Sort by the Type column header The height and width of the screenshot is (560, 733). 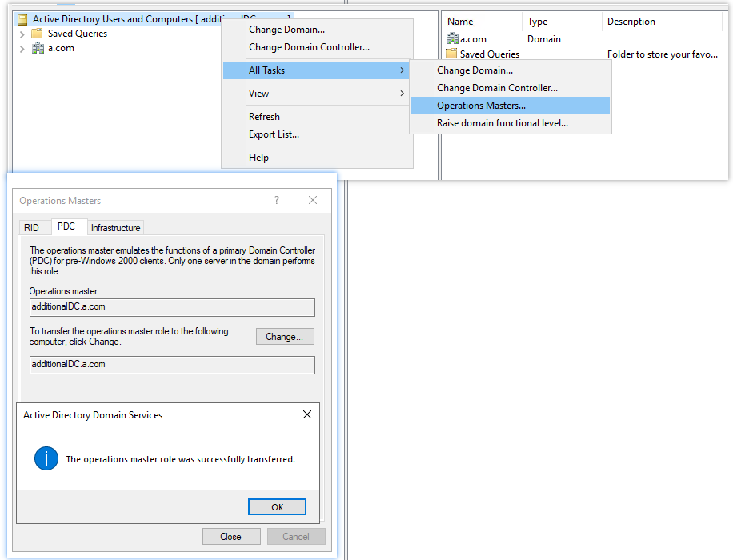point(538,21)
